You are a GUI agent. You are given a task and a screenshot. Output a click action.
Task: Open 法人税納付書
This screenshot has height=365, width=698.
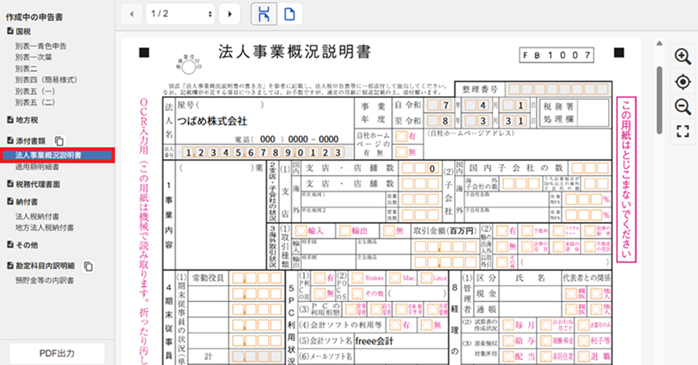coord(37,216)
